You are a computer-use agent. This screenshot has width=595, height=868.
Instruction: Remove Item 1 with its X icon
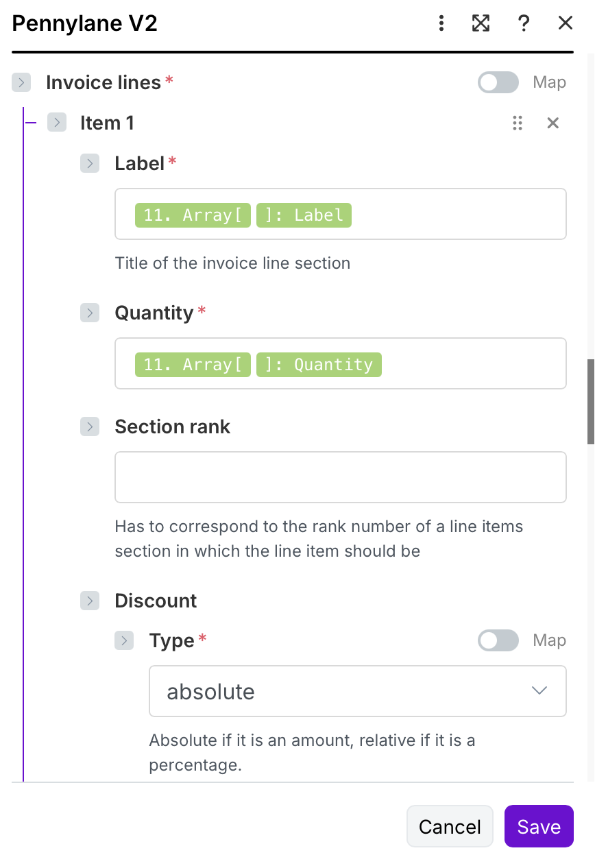coord(553,123)
